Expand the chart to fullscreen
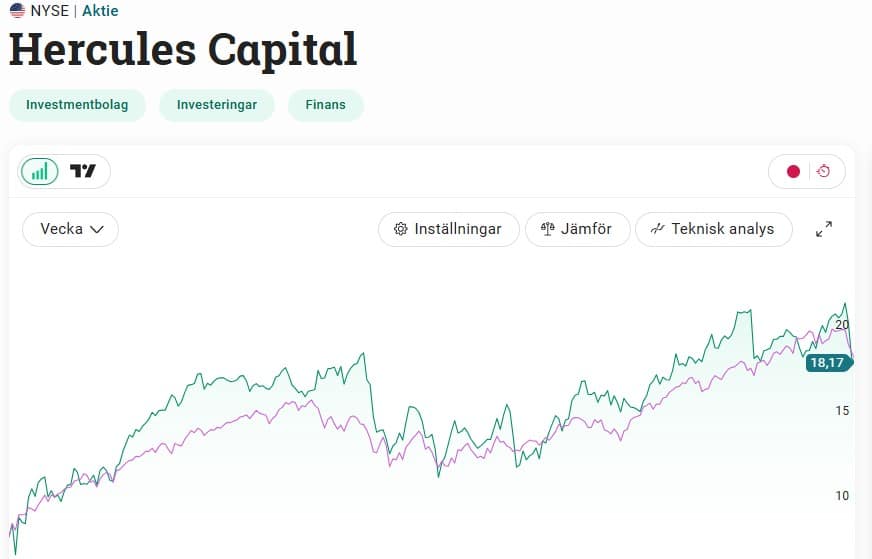This screenshot has height=559, width=872. pyautogui.click(x=824, y=229)
